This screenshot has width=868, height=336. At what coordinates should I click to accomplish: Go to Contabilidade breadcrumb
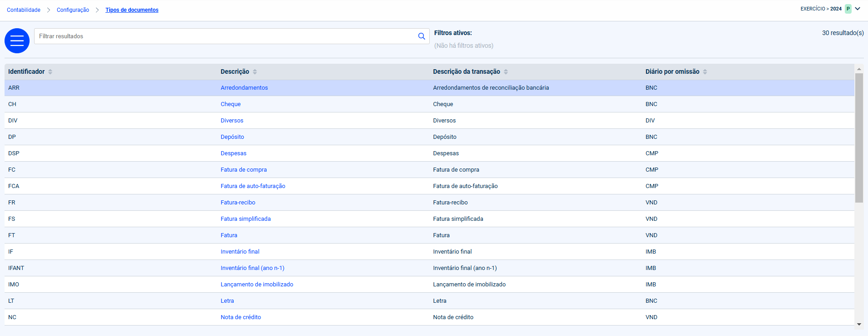(24, 10)
